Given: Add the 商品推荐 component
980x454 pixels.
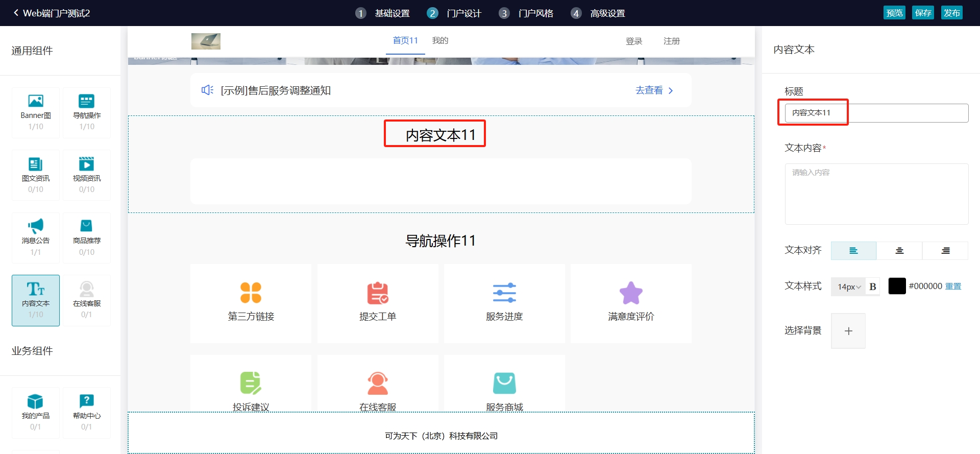Looking at the screenshot, I should (87, 238).
